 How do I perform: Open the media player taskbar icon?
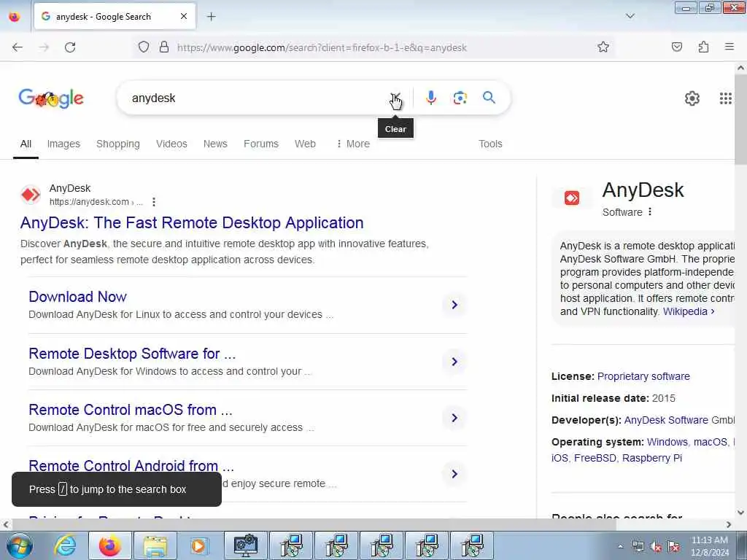[198, 545]
